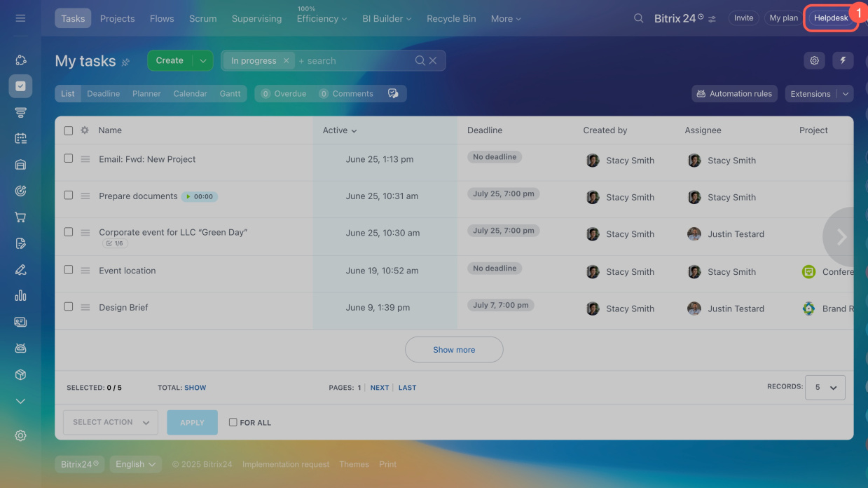Screen dimensions: 868x488
Task: Click the Show more button
Action: 454,350
